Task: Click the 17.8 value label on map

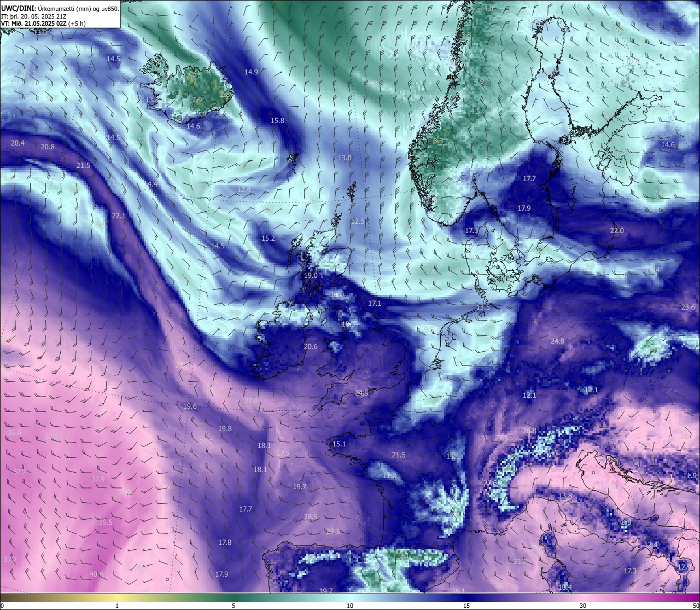Action: pyautogui.click(x=225, y=542)
